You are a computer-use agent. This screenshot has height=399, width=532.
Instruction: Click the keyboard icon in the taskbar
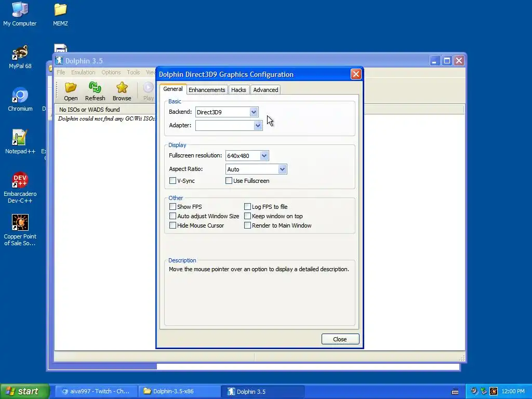[455, 392]
